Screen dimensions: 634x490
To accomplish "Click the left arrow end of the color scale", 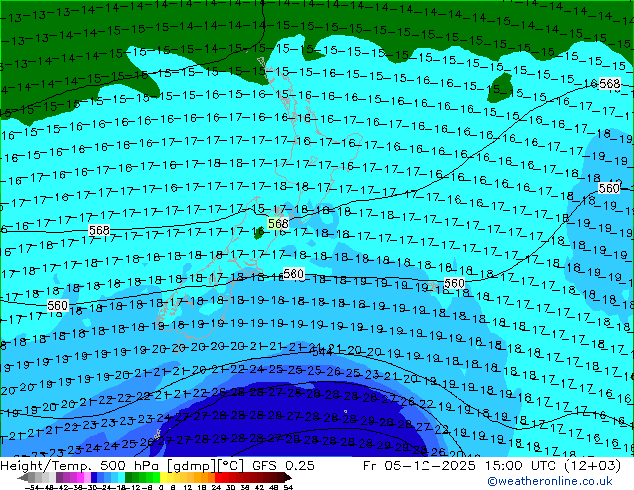I will pyautogui.click(x=23, y=478).
